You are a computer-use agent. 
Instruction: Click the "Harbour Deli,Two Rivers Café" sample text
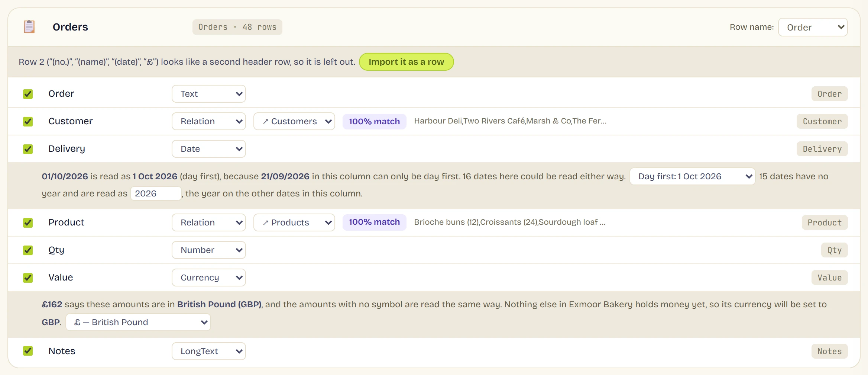point(510,121)
